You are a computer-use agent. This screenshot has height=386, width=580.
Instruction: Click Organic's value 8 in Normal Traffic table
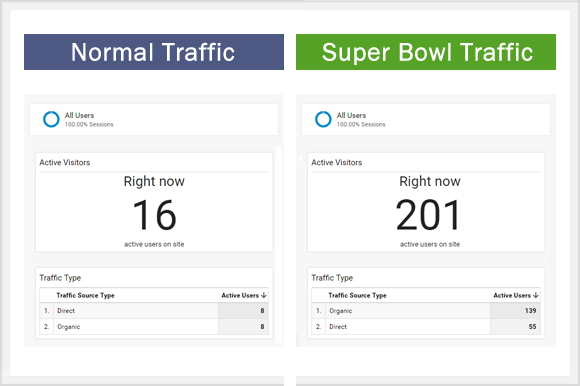click(262, 326)
